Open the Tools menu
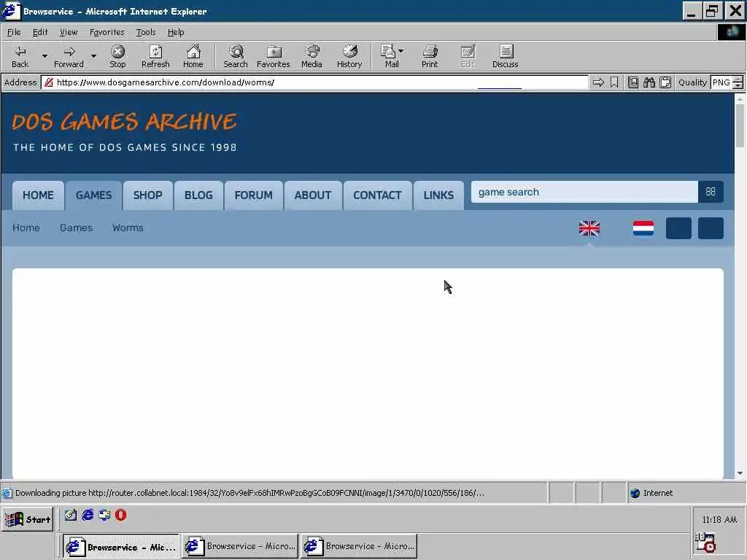Image resolution: width=747 pixels, height=560 pixels. point(146,32)
